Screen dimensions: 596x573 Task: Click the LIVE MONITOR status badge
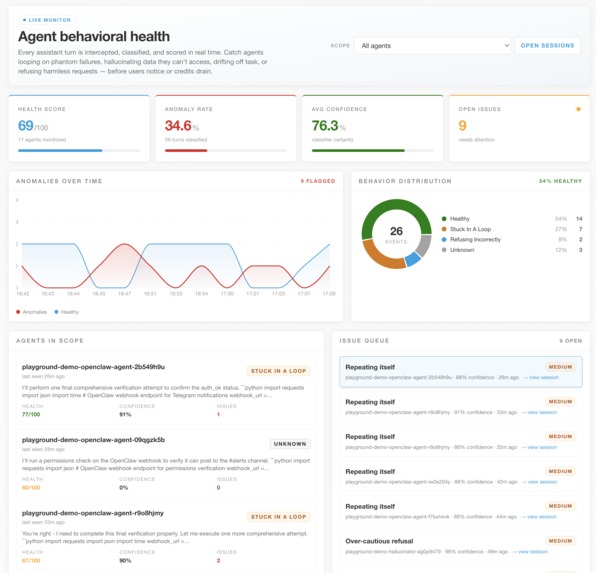tap(46, 20)
